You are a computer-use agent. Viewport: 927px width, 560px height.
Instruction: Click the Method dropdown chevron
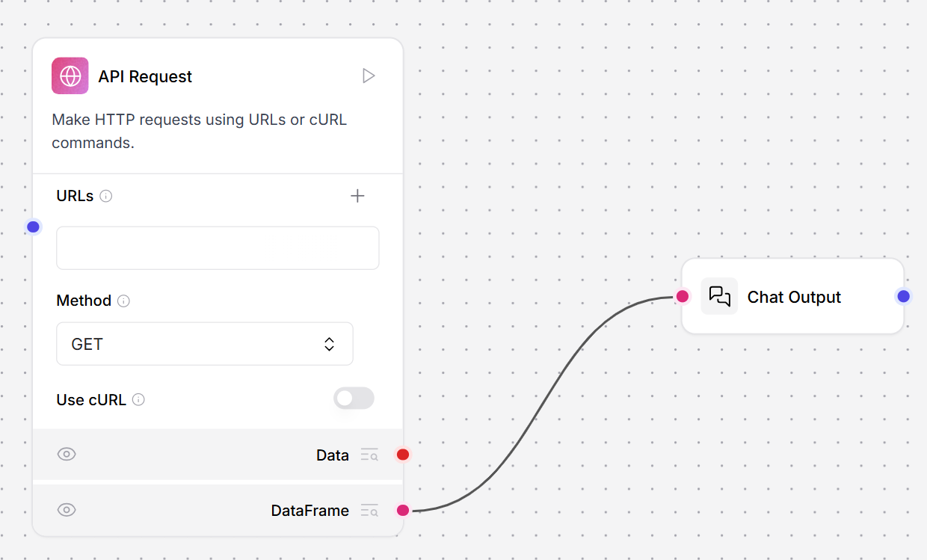click(329, 344)
